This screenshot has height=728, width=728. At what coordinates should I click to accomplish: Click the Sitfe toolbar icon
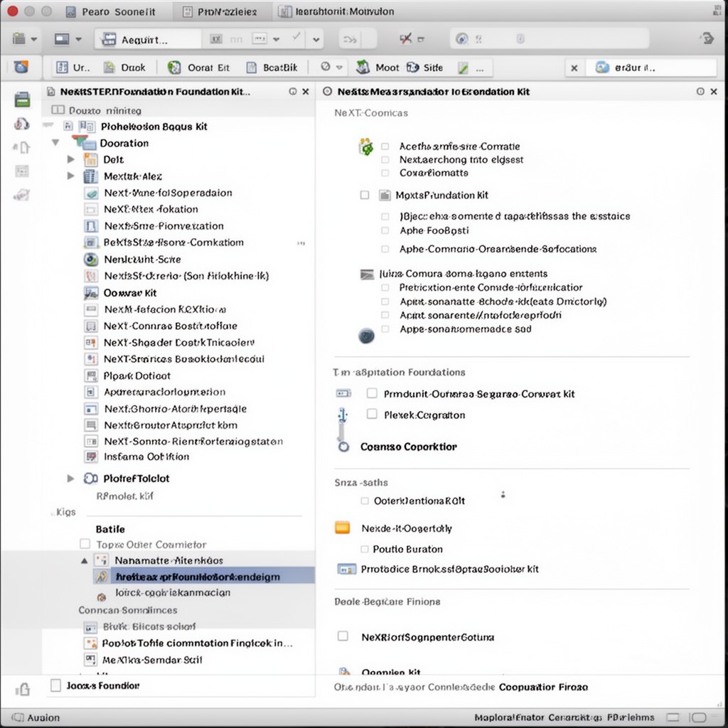(x=413, y=68)
